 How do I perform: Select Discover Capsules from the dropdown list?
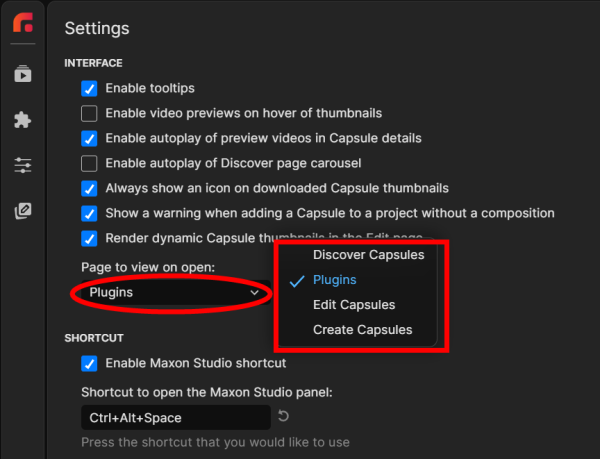(x=368, y=255)
